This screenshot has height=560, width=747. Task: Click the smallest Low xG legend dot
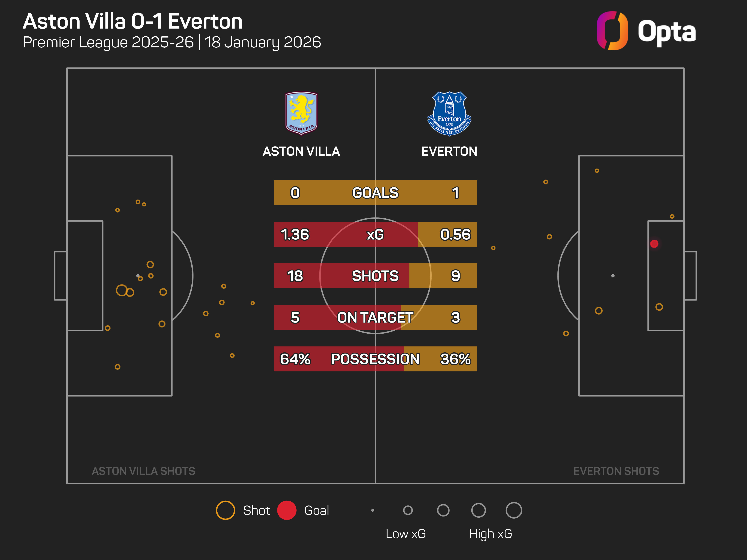[373, 510]
